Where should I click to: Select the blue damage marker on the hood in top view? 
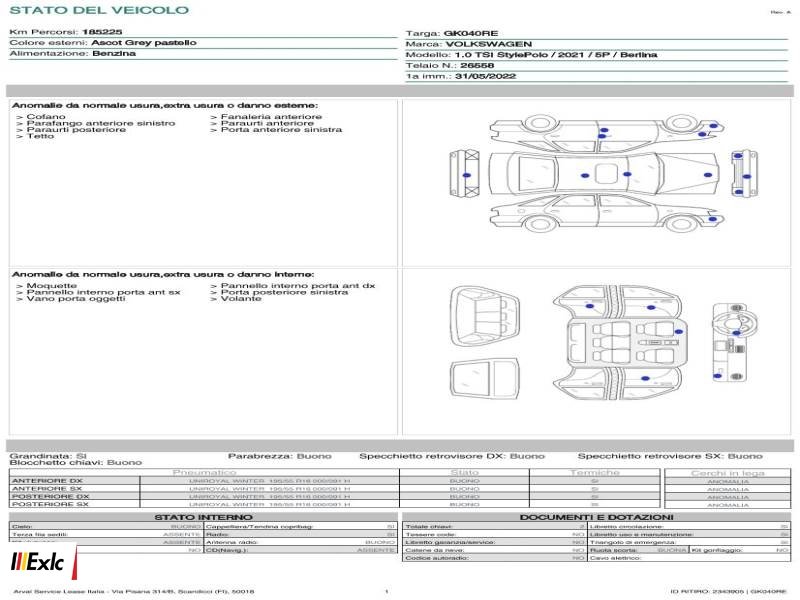pos(708,175)
